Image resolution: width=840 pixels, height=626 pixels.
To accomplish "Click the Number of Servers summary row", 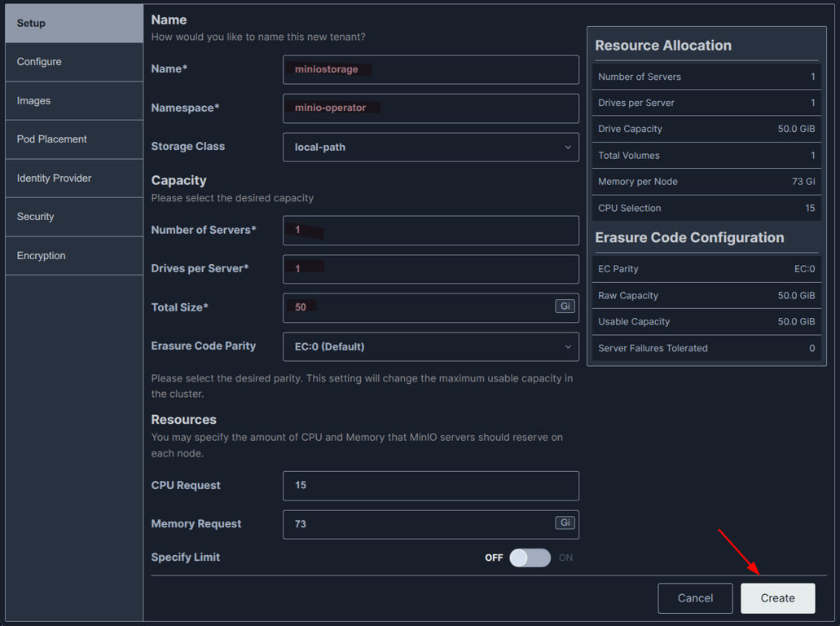I will point(706,77).
